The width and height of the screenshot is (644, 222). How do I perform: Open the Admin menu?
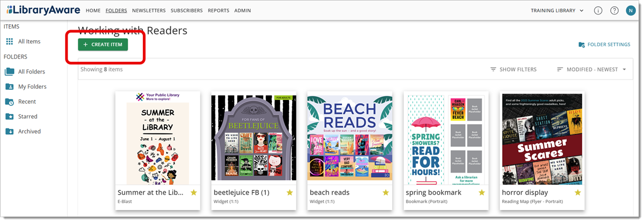(242, 11)
